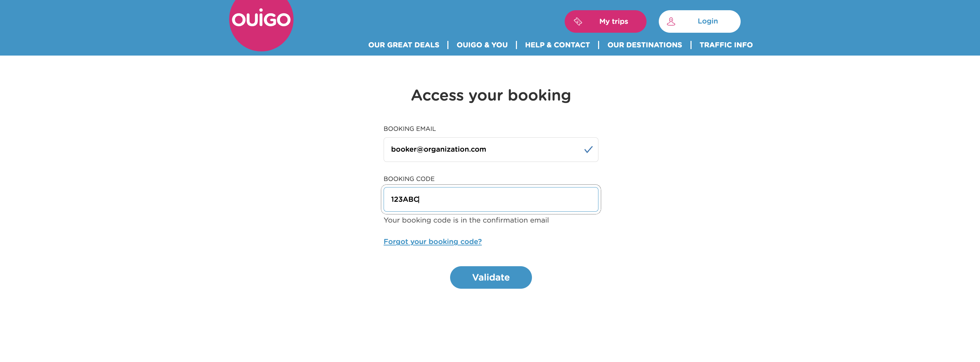Open TRAFFIC INFO

tap(726, 45)
